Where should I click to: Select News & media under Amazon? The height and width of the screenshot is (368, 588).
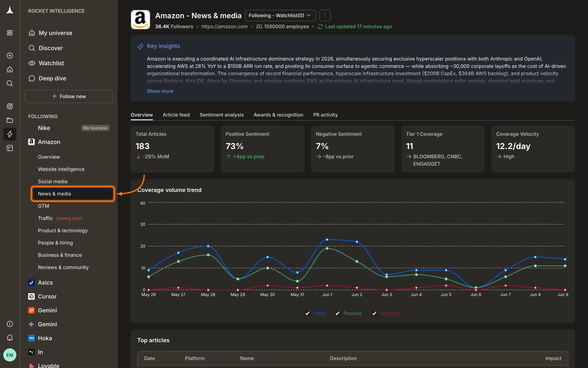pyautogui.click(x=73, y=194)
